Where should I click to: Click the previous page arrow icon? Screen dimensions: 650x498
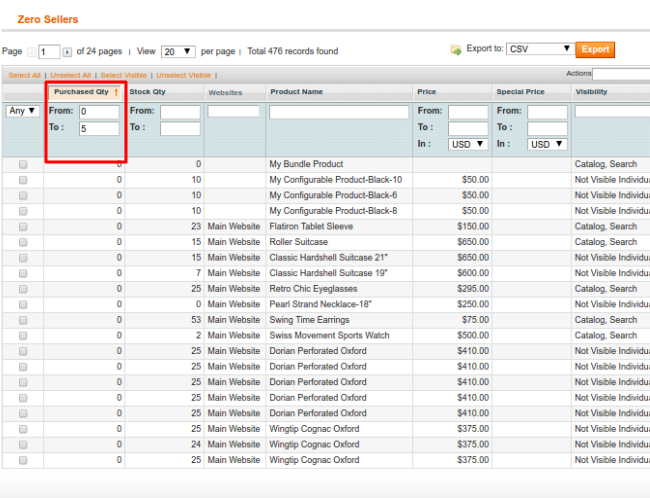pos(31,51)
